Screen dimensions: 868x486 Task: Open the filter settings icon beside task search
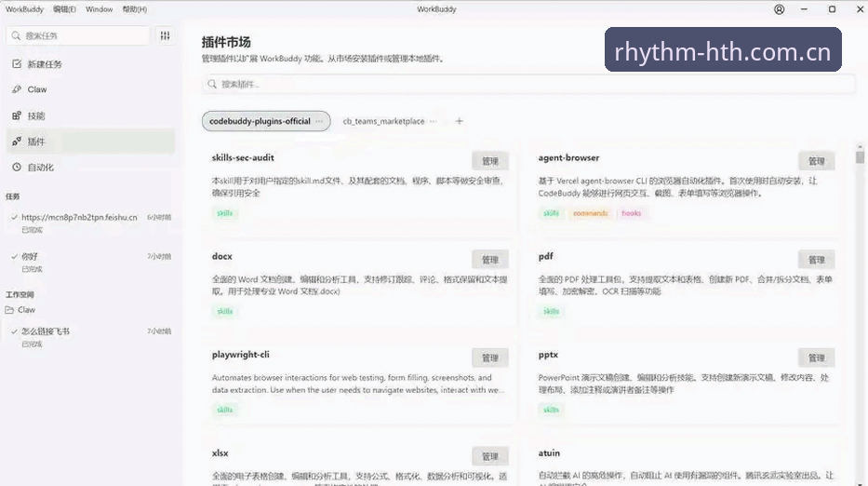coord(165,35)
